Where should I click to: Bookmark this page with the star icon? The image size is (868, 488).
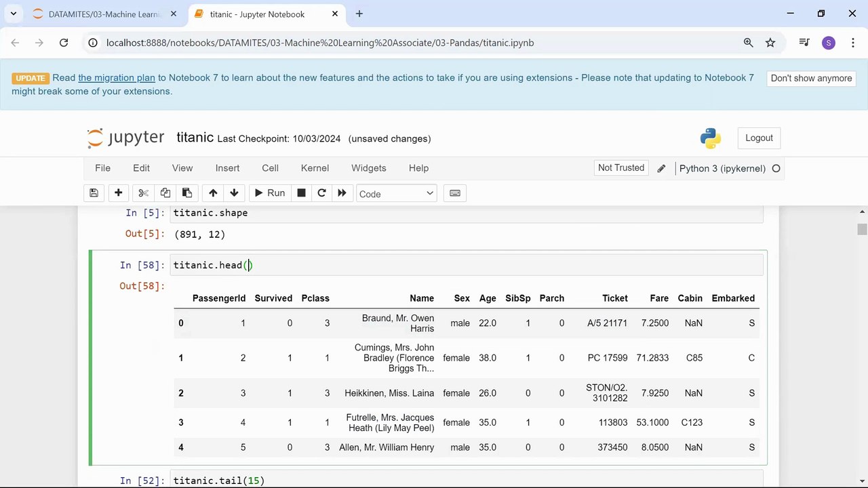click(770, 43)
